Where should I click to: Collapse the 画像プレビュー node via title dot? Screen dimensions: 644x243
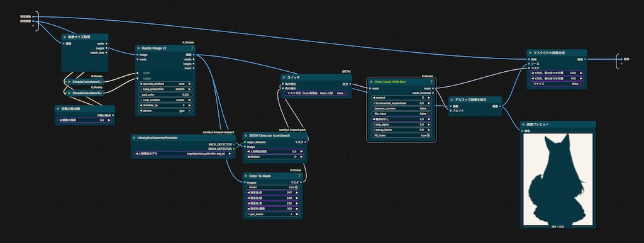(524, 124)
